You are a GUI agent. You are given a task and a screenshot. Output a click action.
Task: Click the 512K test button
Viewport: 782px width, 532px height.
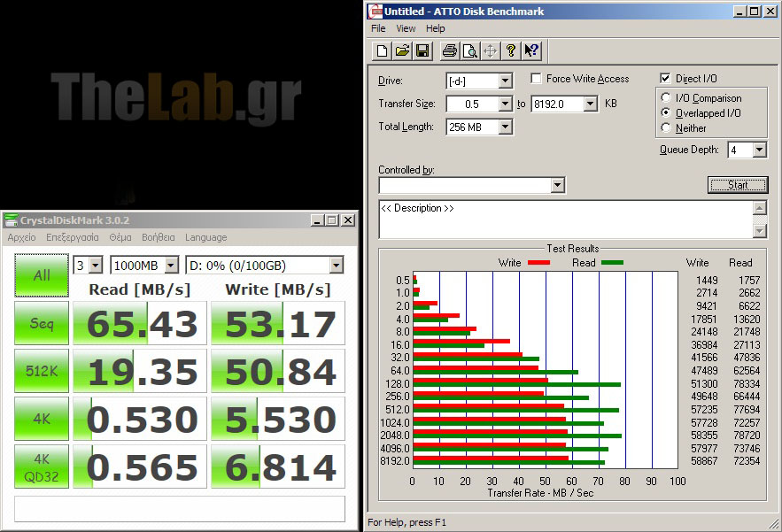[x=42, y=371]
